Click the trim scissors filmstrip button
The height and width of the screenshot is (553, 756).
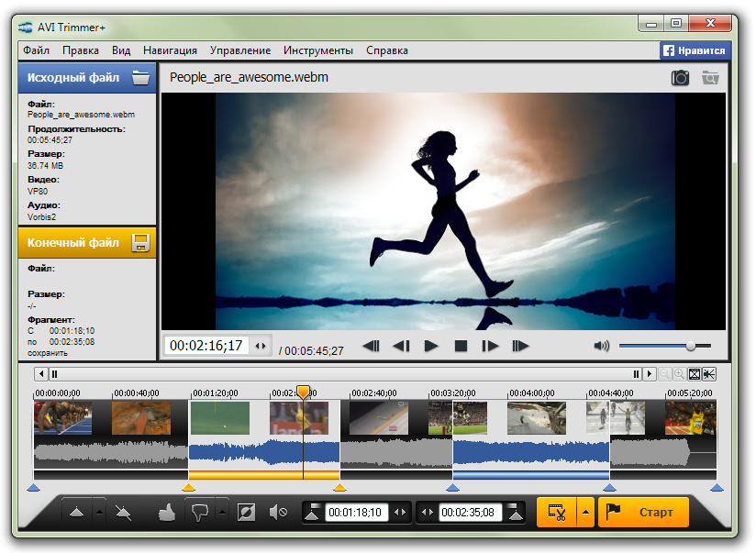coord(557,513)
